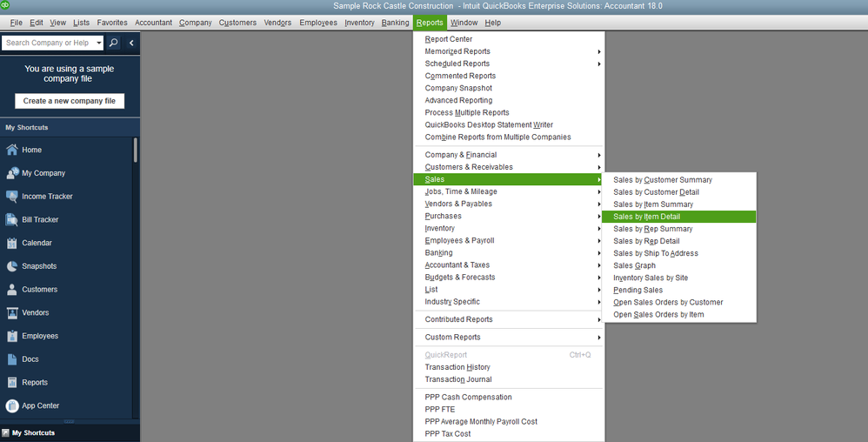Screen dimensions: 868x442
Task: Choose Sales by Rep Summary
Action: coord(678,229)
